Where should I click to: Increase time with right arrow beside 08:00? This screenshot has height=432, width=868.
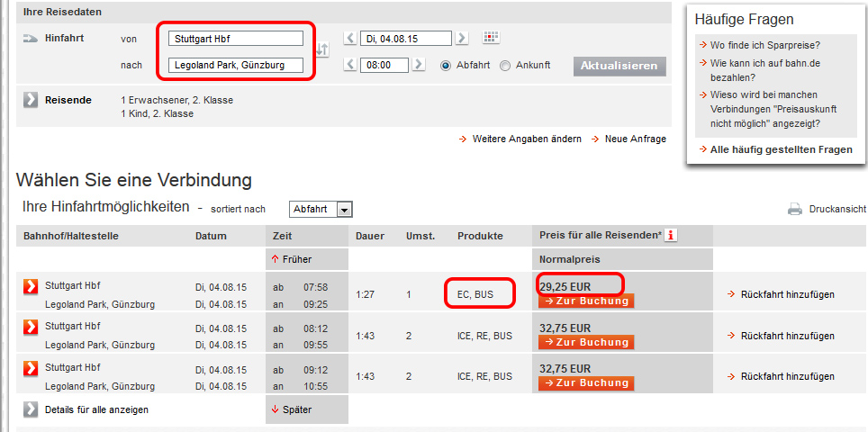click(x=419, y=64)
